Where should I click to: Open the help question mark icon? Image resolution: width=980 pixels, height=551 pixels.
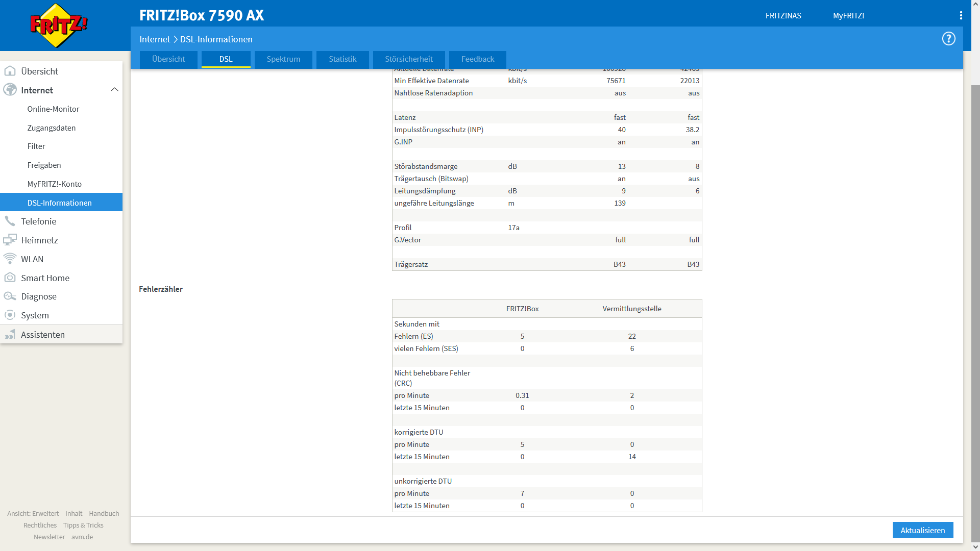tap(948, 39)
